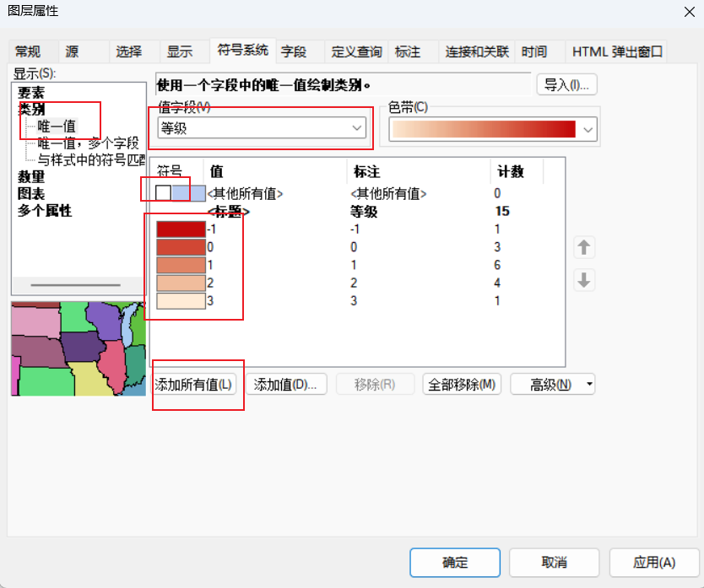Image resolution: width=704 pixels, height=588 pixels.
Task: Open the 连接和关联 tab
Action: (x=477, y=51)
